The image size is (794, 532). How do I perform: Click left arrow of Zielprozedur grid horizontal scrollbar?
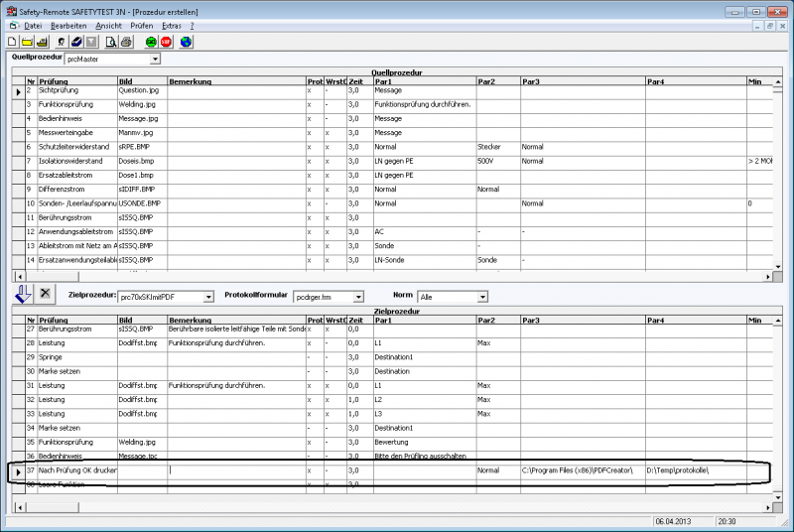pos(19,507)
